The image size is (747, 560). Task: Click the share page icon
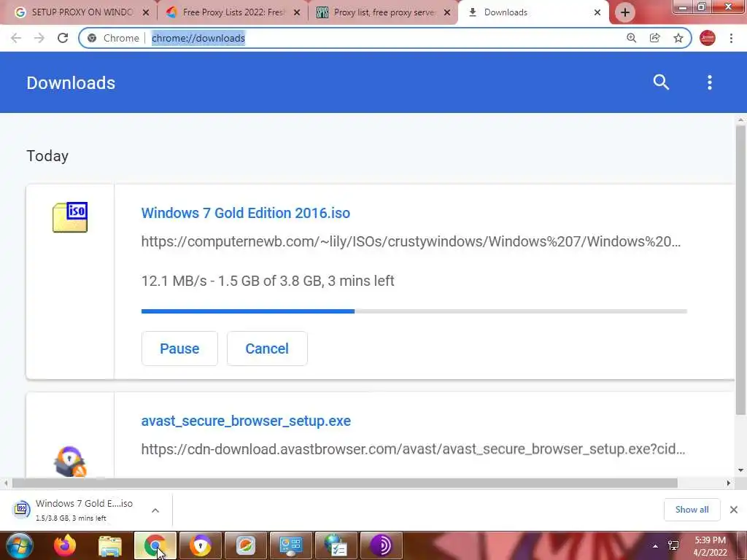[x=655, y=38]
